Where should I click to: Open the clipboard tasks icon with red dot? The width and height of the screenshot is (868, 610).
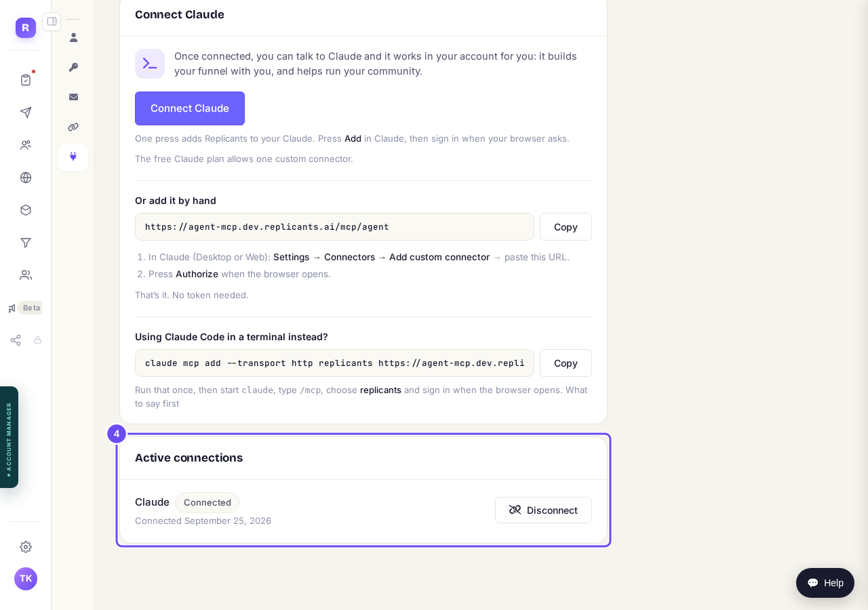tap(26, 80)
